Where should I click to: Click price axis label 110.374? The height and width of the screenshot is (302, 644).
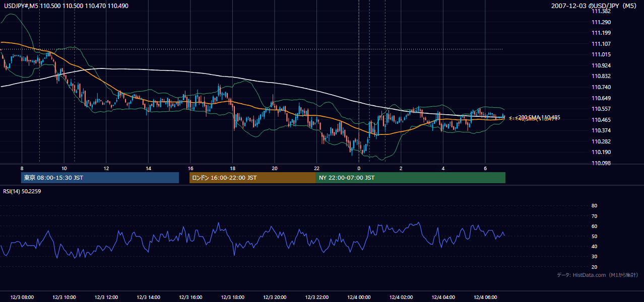[x=601, y=130]
